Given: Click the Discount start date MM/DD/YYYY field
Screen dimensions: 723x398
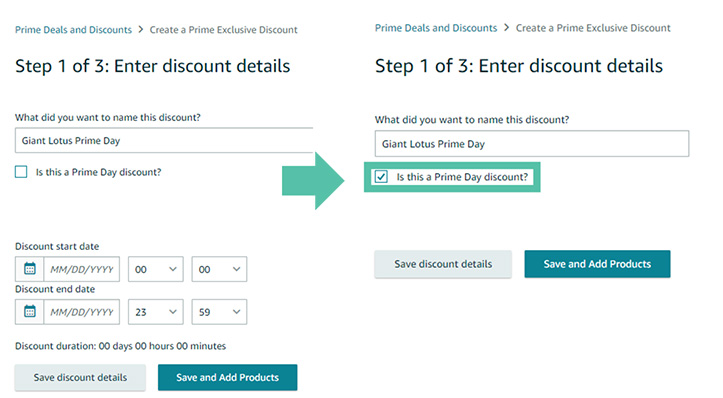Looking at the screenshot, I should [82, 269].
